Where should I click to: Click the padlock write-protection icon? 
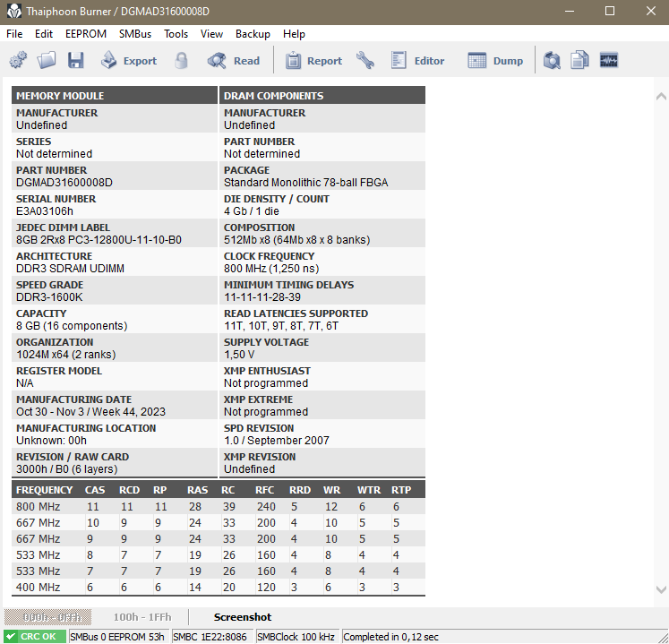[181, 60]
